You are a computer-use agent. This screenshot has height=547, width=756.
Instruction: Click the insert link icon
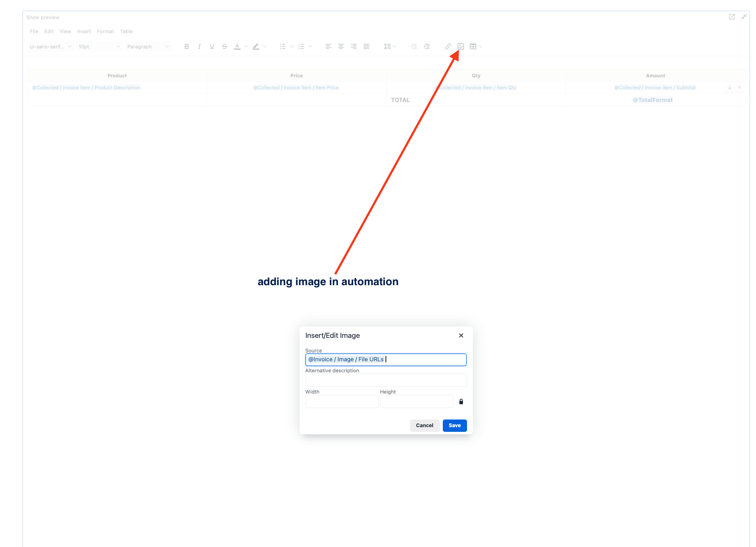(x=448, y=47)
